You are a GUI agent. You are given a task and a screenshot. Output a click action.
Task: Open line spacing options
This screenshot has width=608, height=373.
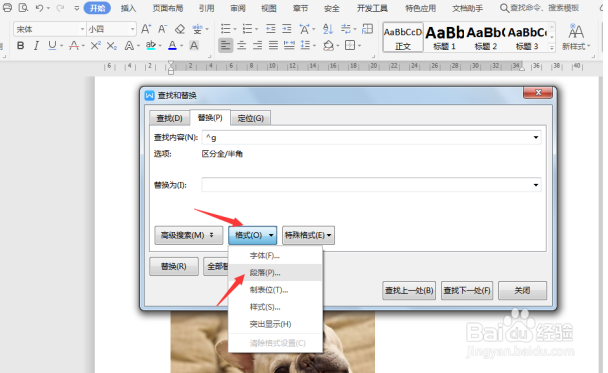pos(306,46)
